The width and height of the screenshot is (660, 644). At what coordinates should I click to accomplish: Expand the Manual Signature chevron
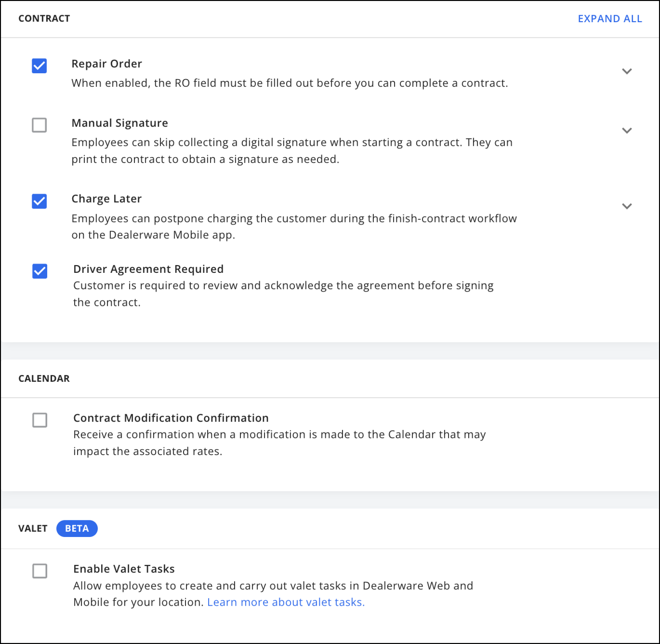pos(627,130)
